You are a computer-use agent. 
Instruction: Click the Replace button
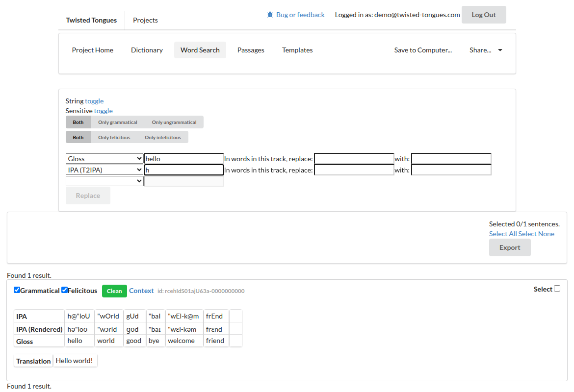[x=88, y=196]
